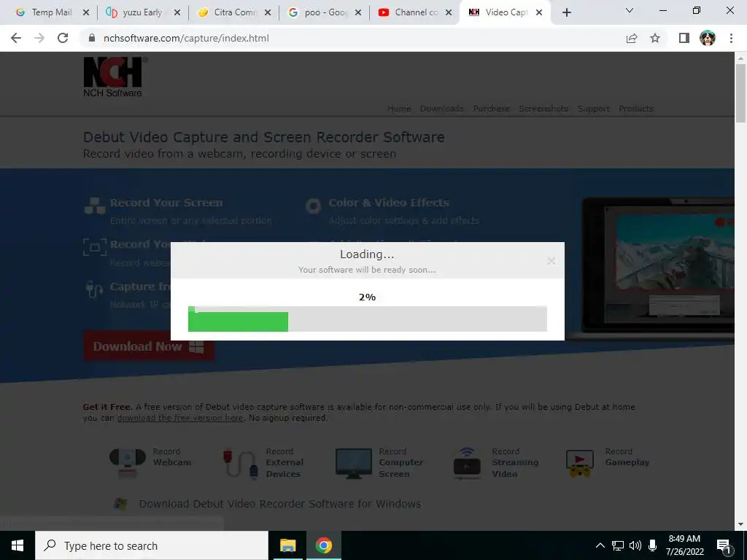Screen dimensions: 747x560
Task: Click 'download the free version here' link
Action: click(x=180, y=418)
